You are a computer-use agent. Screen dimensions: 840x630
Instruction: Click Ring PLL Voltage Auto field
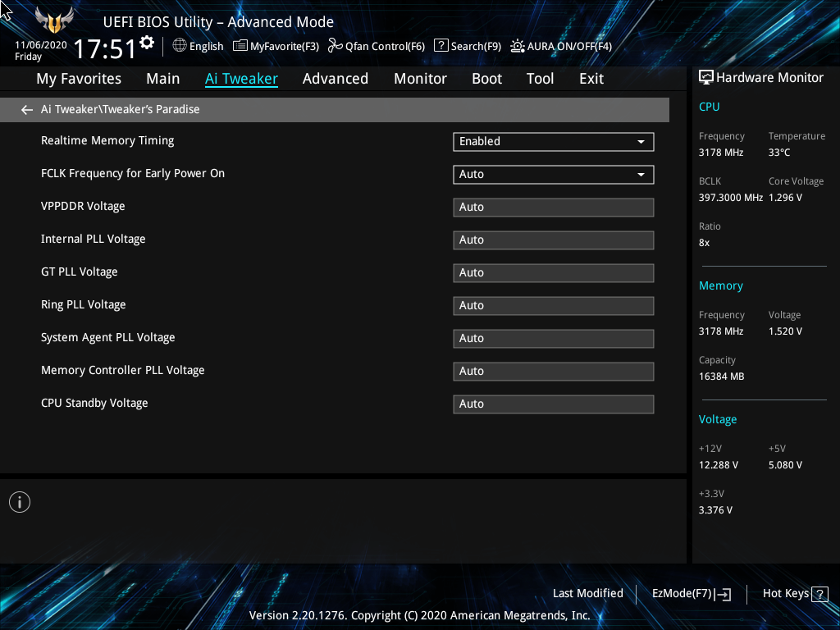click(x=554, y=305)
